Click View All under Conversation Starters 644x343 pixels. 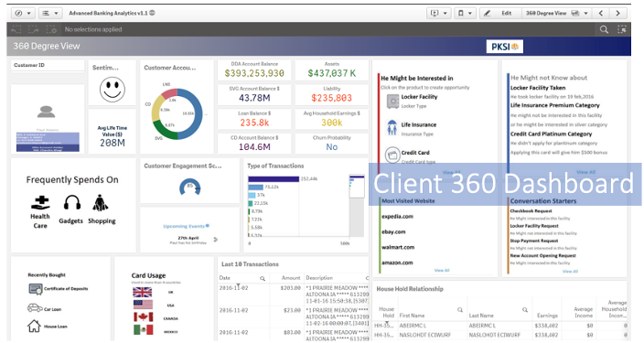coord(570,272)
